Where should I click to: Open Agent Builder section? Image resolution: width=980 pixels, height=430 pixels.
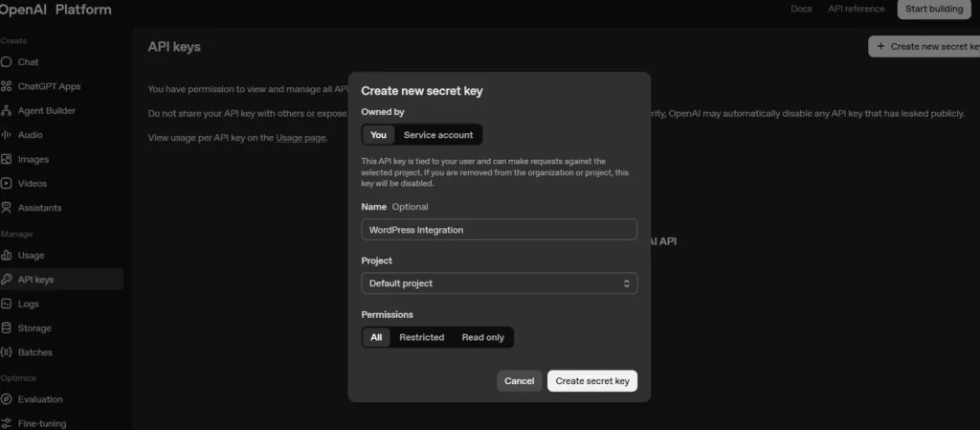point(46,111)
